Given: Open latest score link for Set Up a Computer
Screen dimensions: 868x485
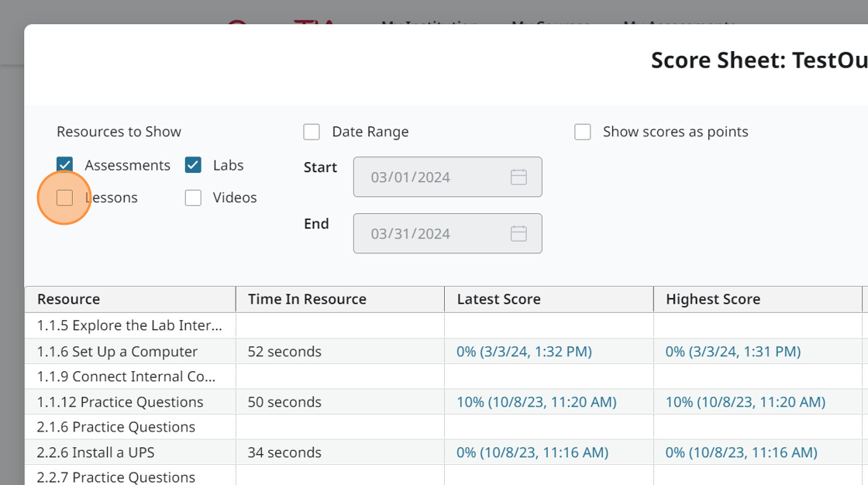Looking at the screenshot, I should (524, 352).
